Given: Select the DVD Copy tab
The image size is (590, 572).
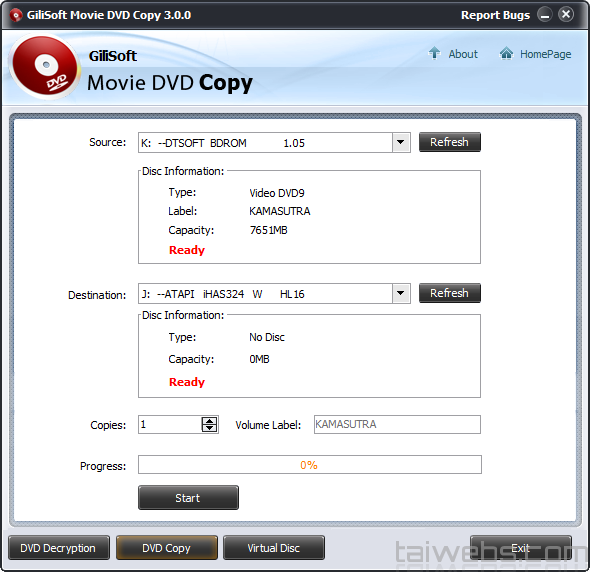Looking at the screenshot, I should 167,548.
